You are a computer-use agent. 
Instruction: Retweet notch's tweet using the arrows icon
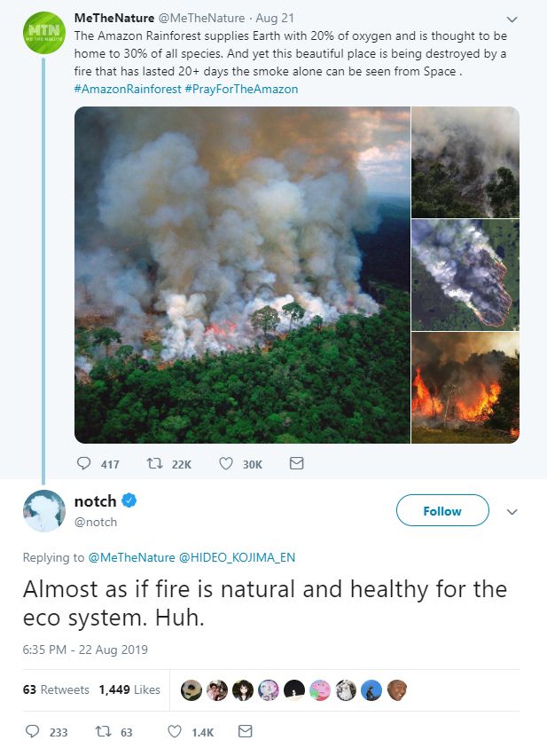(103, 731)
